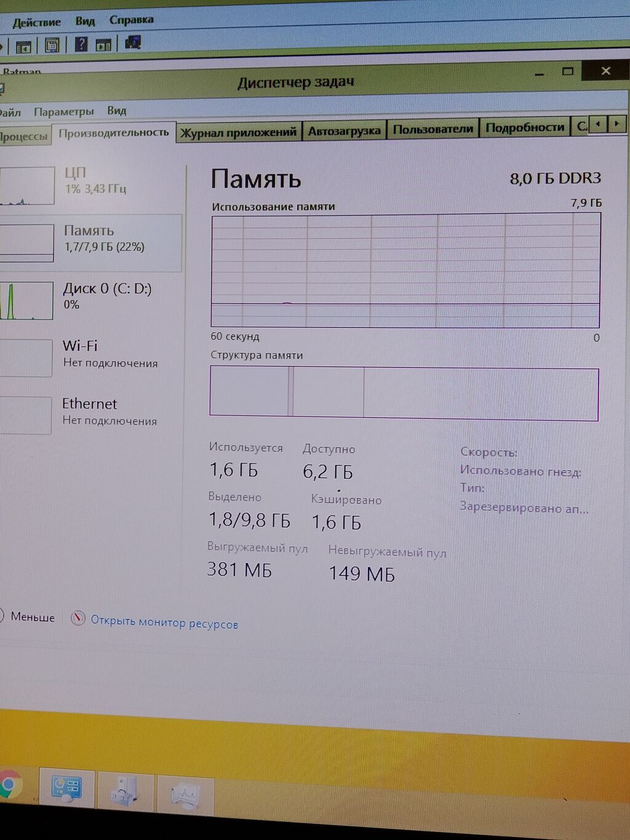Click the Resource Monitor gauge icon

click(78, 618)
